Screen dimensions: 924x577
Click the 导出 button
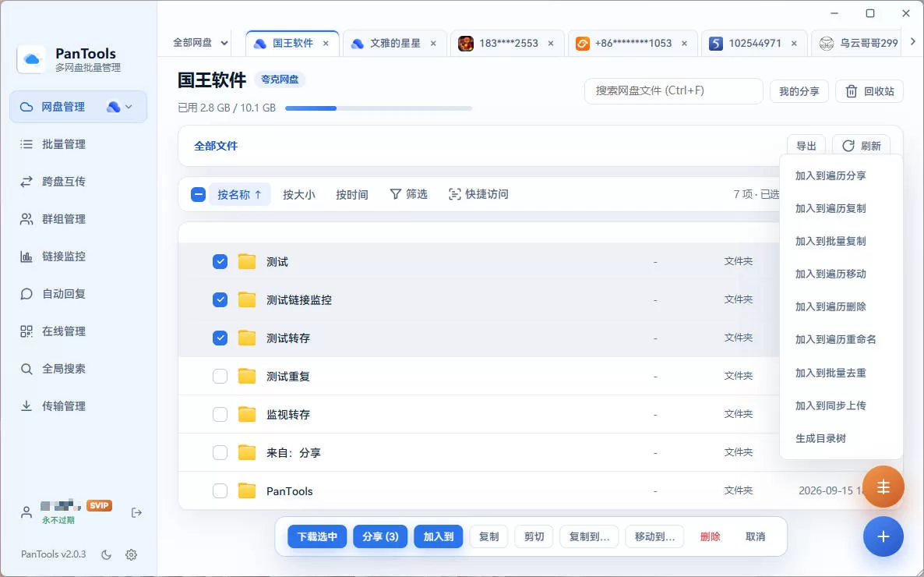tap(806, 146)
